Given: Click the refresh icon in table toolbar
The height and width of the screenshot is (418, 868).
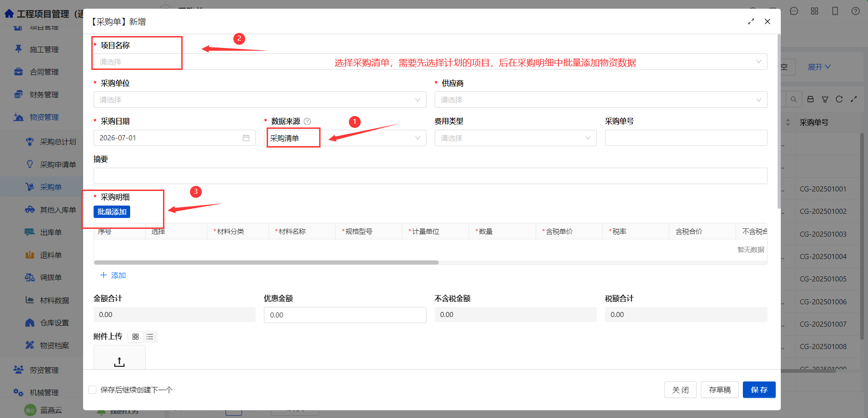Looking at the screenshot, I should tap(839, 99).
